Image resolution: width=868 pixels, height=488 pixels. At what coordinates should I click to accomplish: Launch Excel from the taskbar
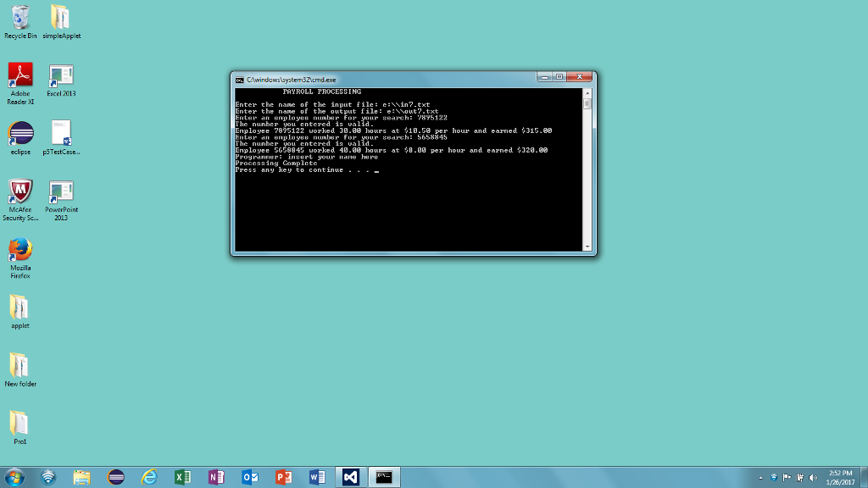[x=182, y=477]
